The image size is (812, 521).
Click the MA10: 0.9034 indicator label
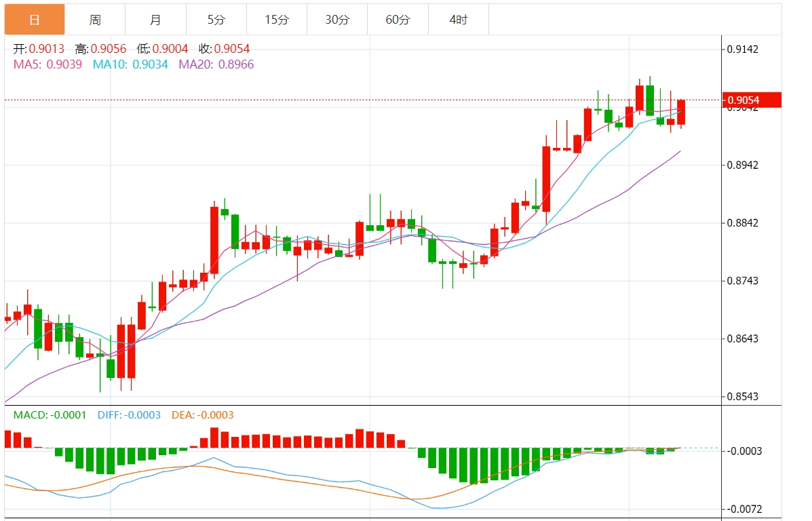click(x=130, y=64)
